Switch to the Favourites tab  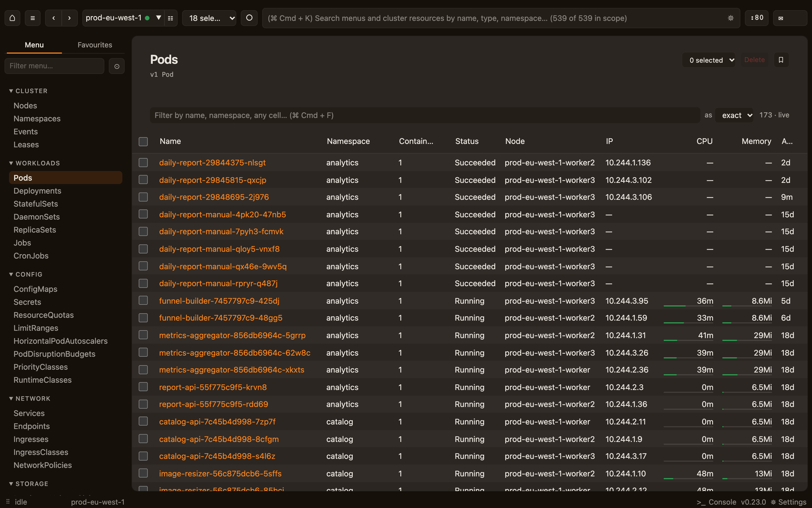[95, 45]
